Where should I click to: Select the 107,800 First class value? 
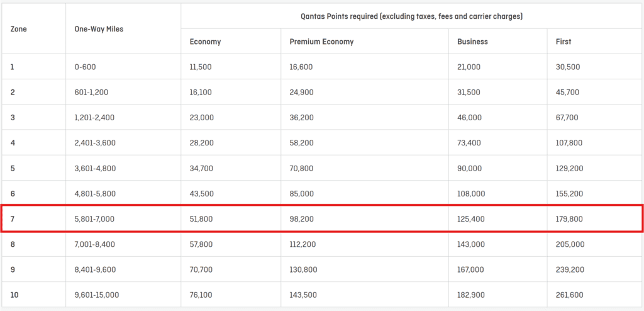click(569, 143)
